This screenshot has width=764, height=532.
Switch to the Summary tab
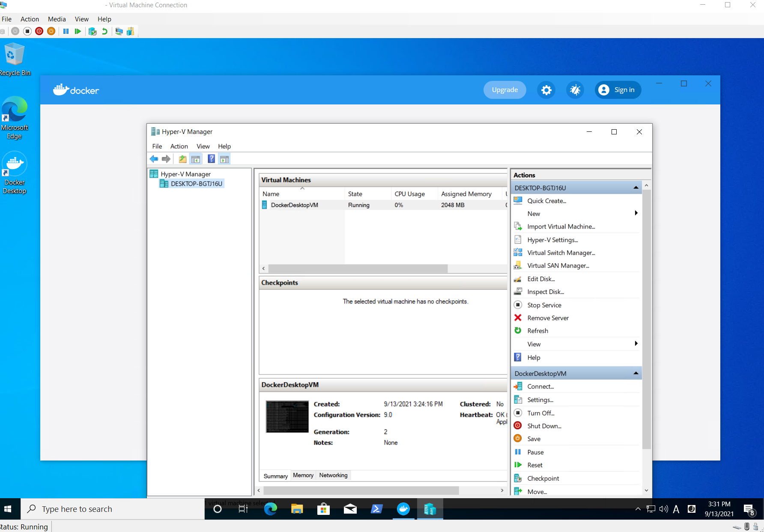point(275,476)
